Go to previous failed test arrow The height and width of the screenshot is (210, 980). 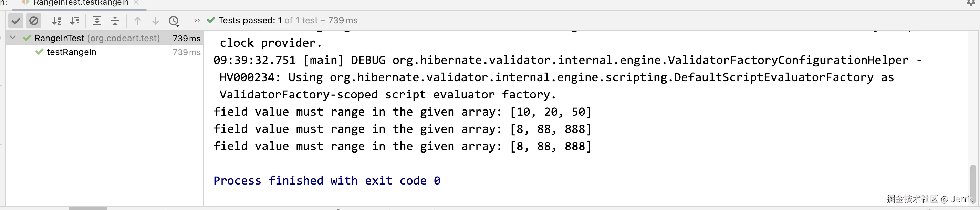point(138,21)
